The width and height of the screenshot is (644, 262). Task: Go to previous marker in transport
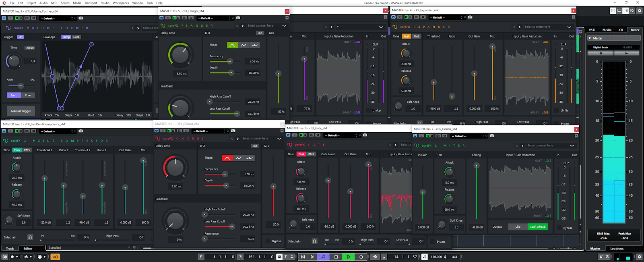coord(303,257)
